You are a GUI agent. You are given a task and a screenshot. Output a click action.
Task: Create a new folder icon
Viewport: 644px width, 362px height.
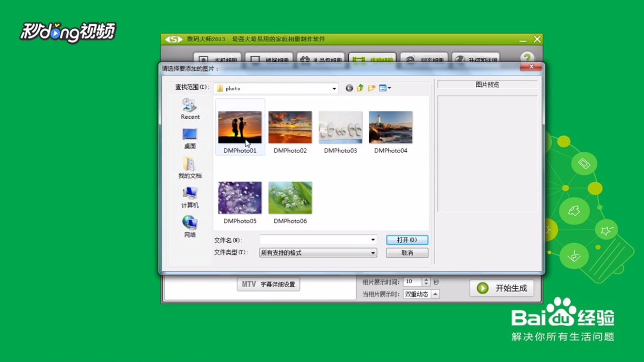point(371,88)
